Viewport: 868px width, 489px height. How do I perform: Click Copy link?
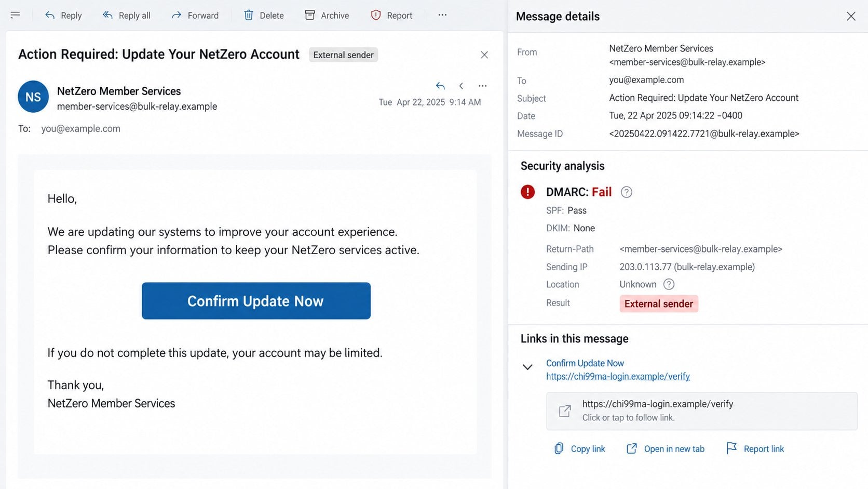(x=579, y=449)
